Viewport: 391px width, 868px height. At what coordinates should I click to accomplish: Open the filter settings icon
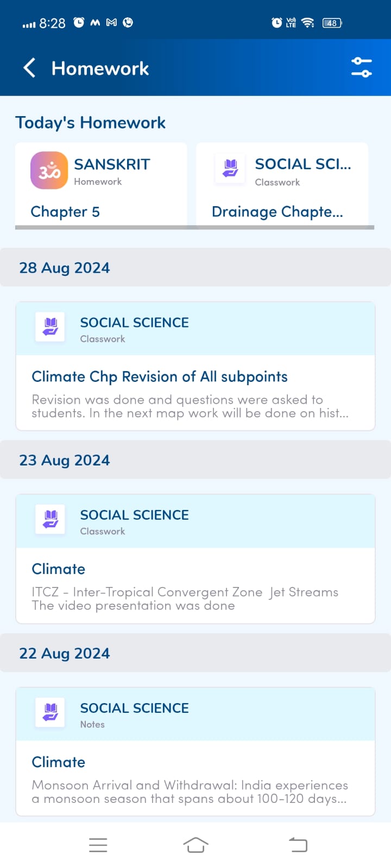(361, 67)
